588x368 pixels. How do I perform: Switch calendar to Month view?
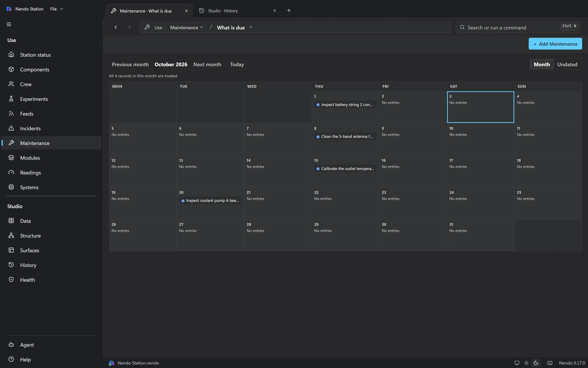(542, 65)
